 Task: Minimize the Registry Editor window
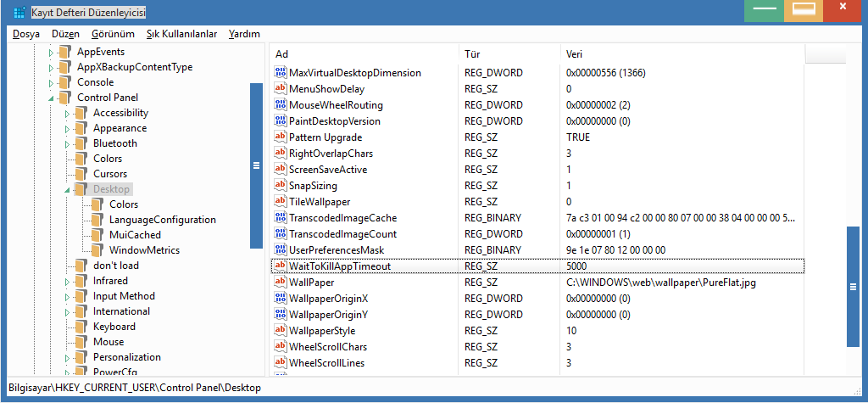point(765,10)
